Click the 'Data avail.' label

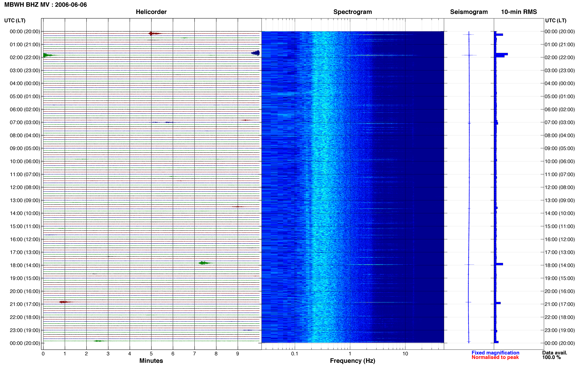pos(555,353)
